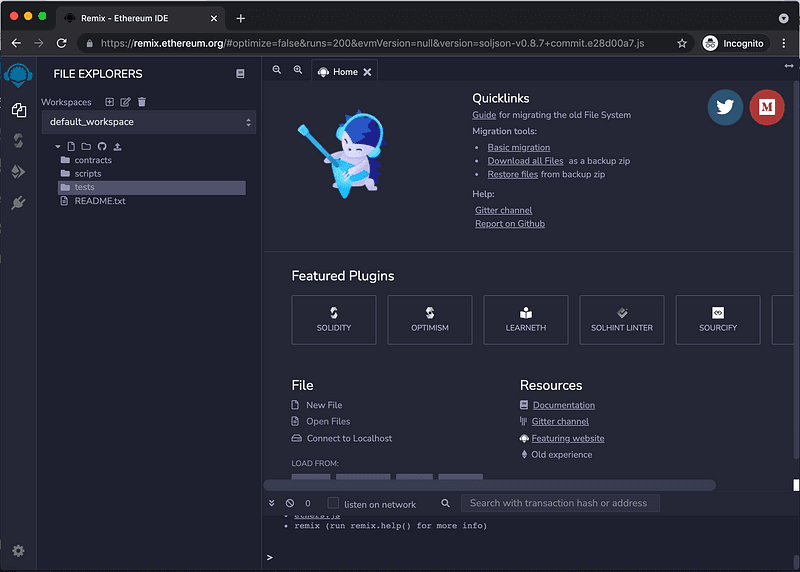The height and width of the screenshot is (572, 800).
Task: Zoom in the editor
Action: 298,69
